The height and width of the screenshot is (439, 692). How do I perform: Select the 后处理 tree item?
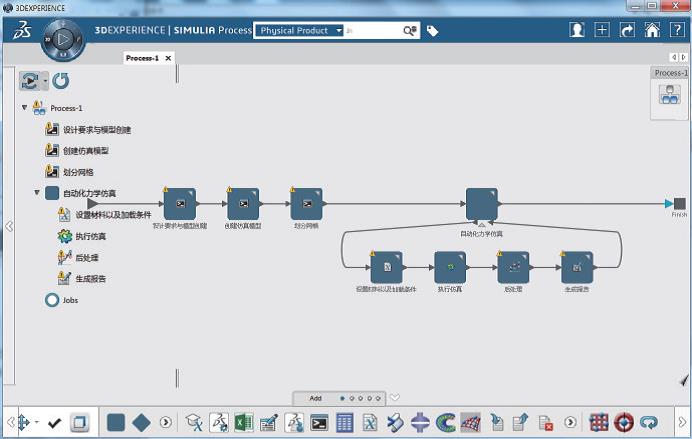point(86,258)
